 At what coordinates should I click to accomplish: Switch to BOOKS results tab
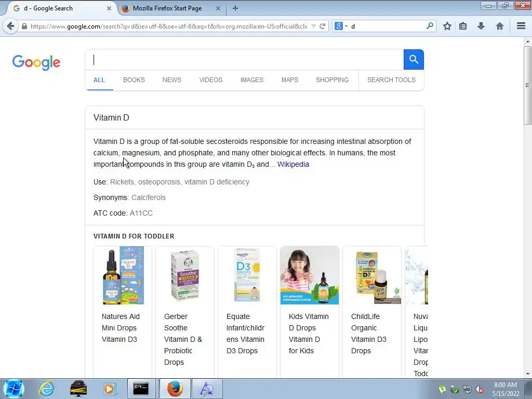click(134, 79)
